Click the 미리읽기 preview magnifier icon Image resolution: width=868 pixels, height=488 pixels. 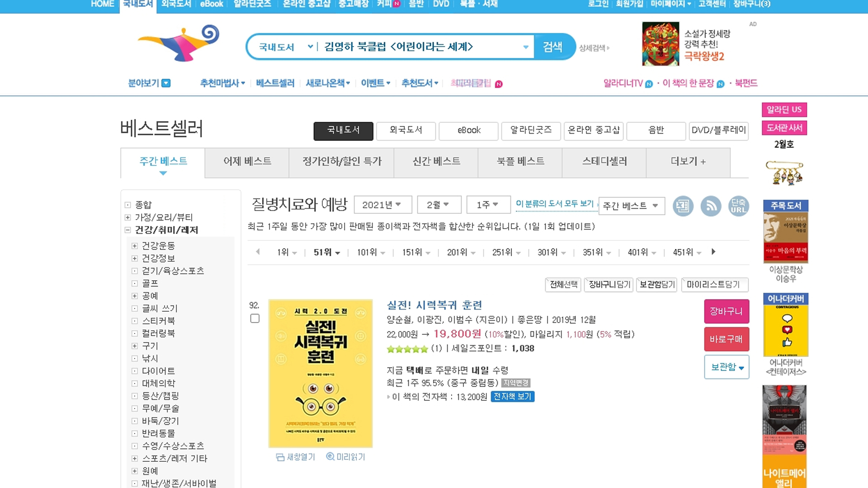pyautogui.click(x=330, y=457)
